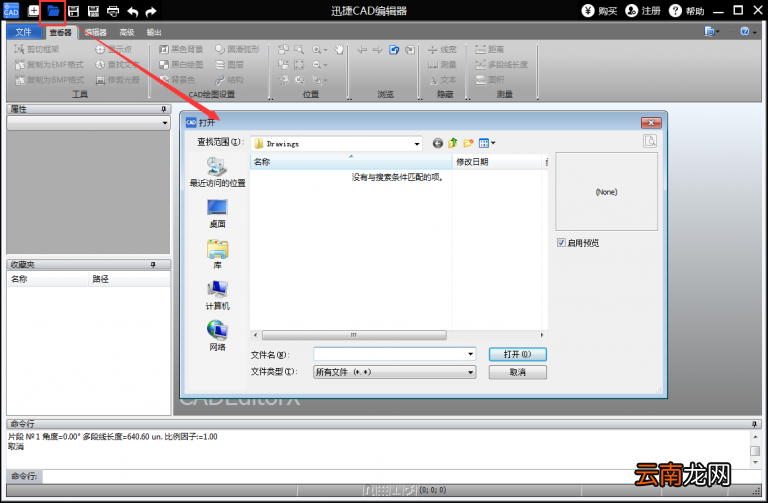
Task: Click the 打开 open button in dialog
Action: point(518,354)
